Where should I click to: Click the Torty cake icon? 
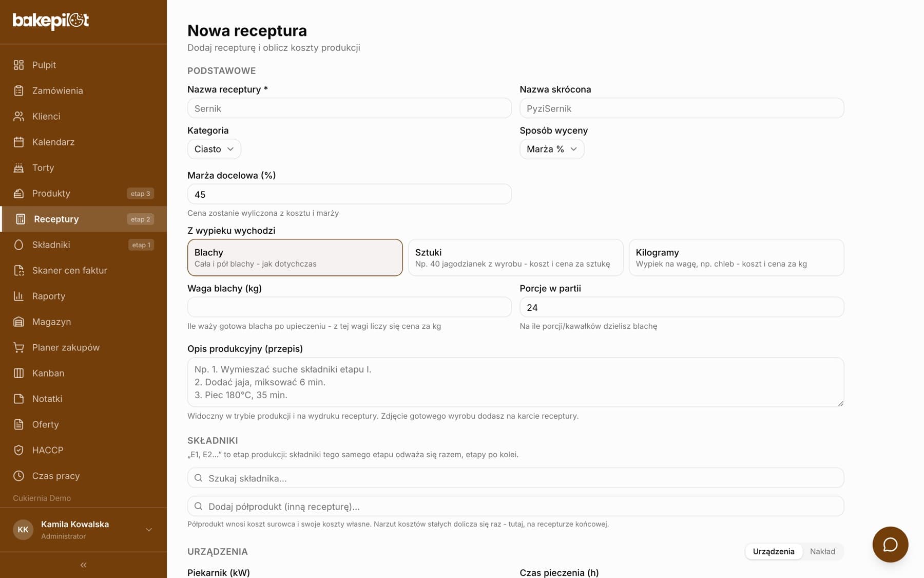click(19, 167)
